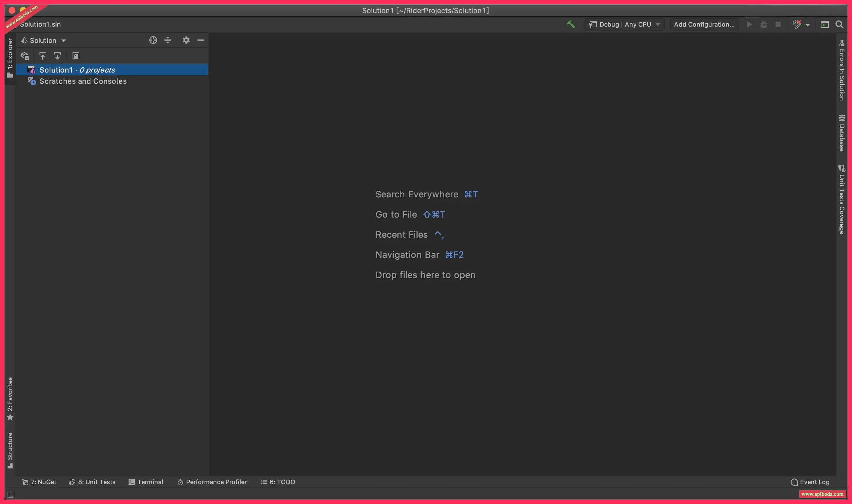
Task: Expand coverage/profile dropdown arrow in toolbar
Action: point(808,25)
